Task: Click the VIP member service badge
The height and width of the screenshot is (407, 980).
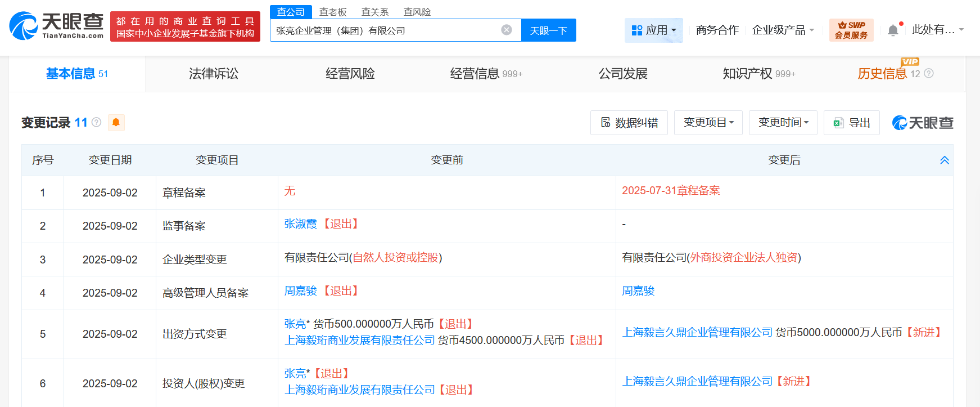Action: tap(851, 30)
